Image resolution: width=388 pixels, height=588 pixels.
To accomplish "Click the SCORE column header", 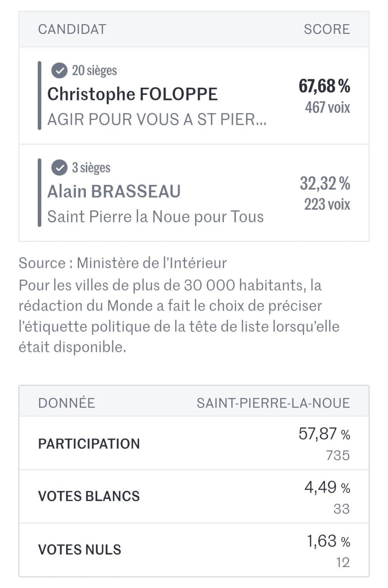I will click(x=326, y=29).
